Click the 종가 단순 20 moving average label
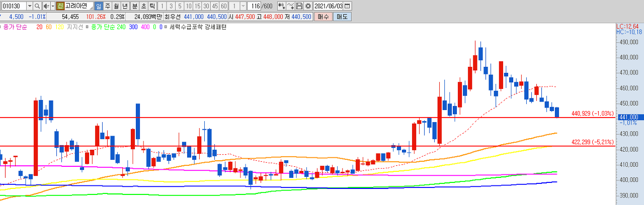 tap(23, 27)
